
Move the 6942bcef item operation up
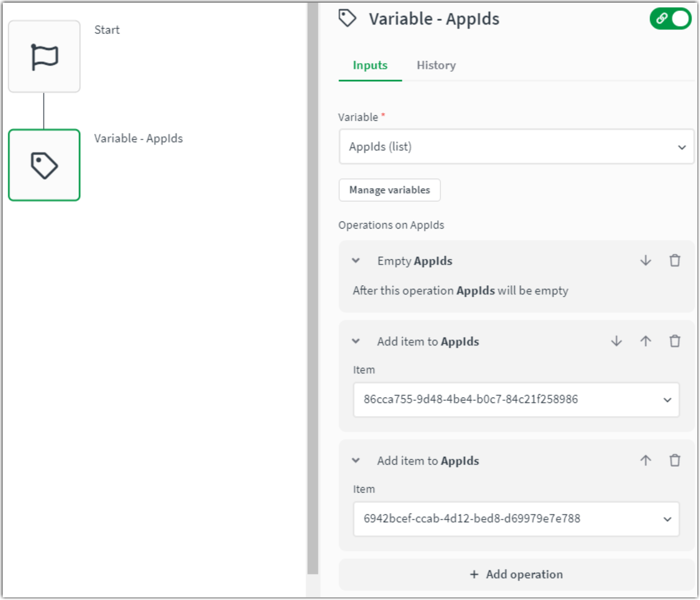646,460
